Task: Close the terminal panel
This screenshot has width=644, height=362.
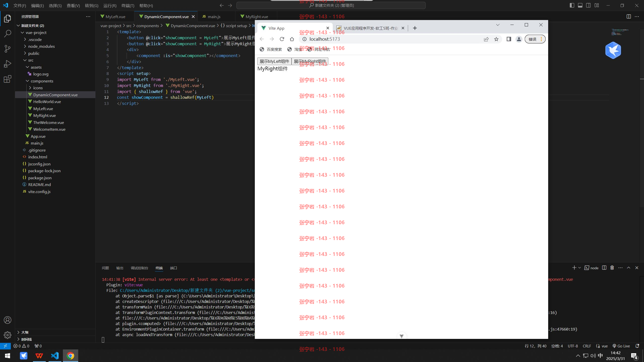Action: 637,268
